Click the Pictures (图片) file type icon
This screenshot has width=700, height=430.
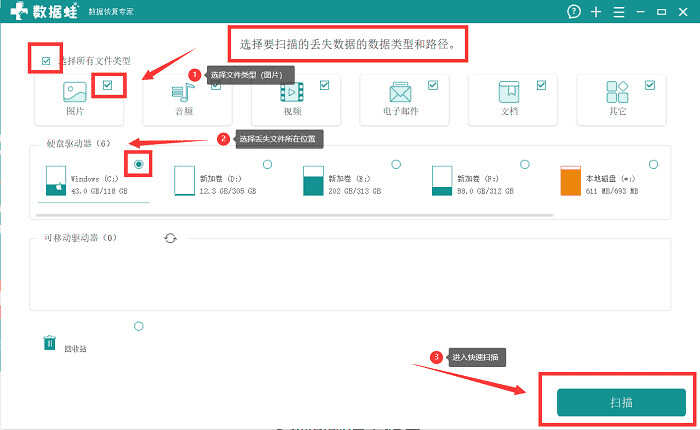tap(75, 92)
